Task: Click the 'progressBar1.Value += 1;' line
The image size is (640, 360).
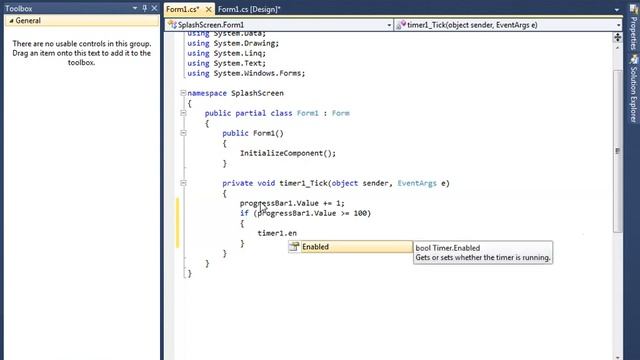Action: [x=292, y=203]
